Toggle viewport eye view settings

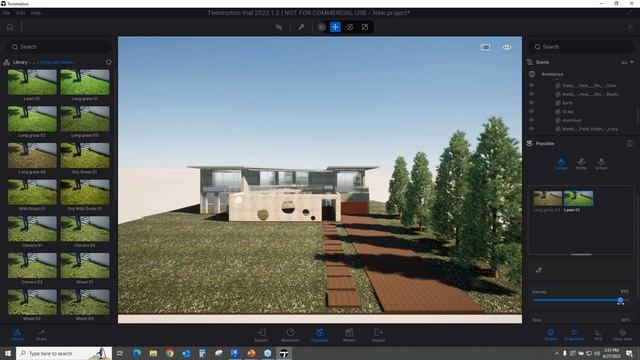pos(507,47)
